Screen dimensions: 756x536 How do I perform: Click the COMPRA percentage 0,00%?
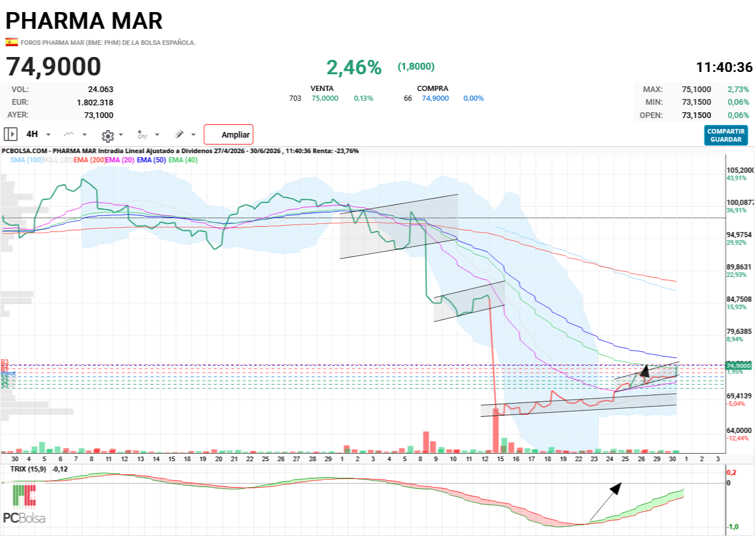[474, 98]
